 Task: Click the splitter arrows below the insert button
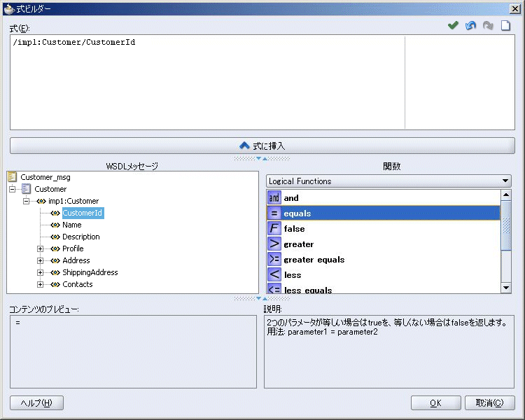click(262, 158)
